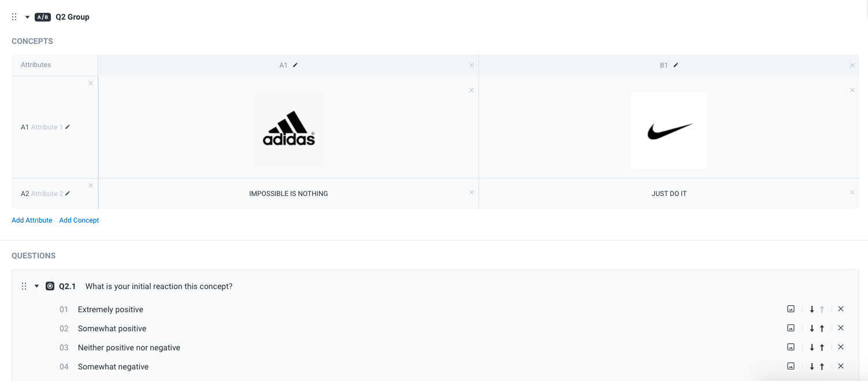Remove the B1 concept column
The width and height of the screenshot is (868, 381).
pyautogui.click(x=852, y=65)
